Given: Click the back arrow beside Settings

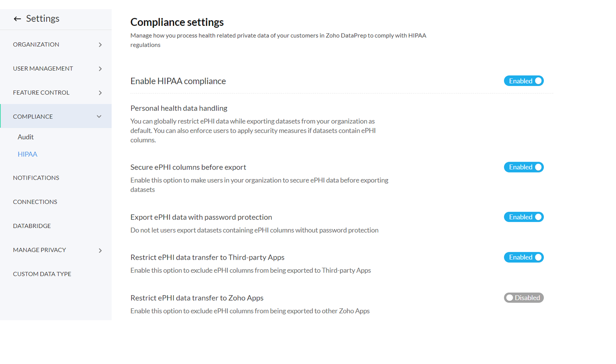Looking at the screenshot, I should click(x=17, y=18).
